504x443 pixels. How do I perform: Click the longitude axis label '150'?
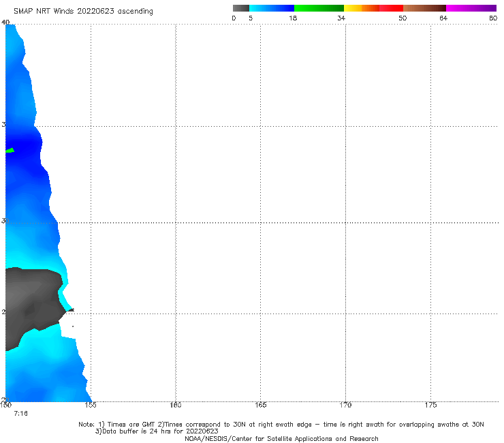[x=5, y=405]
